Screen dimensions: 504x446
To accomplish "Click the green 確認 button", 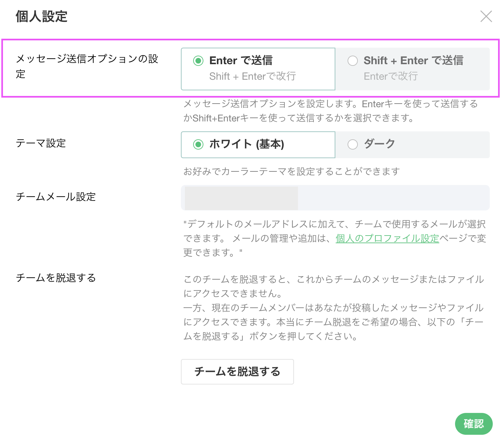I will (x=474, y=424).
